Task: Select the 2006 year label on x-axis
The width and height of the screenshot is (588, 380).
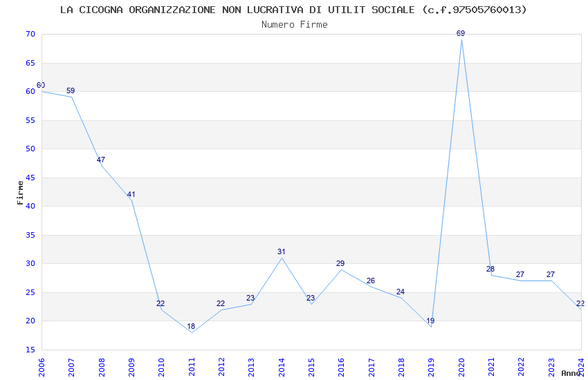Action: coord(42,368)
